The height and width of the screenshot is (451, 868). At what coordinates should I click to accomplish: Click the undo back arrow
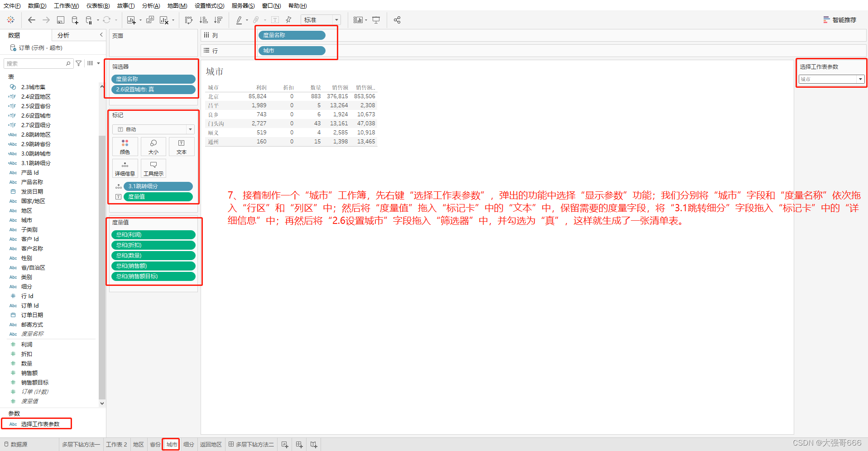pos(31,20)
